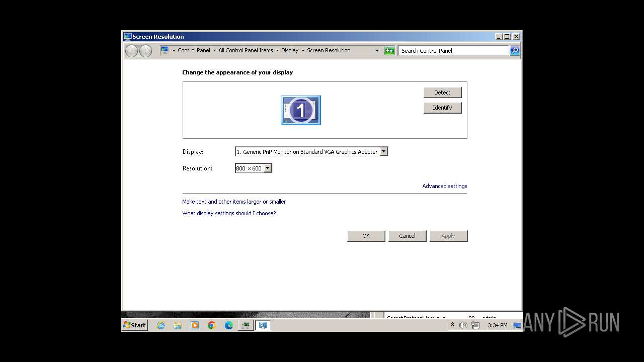644x362 pixels.
Task: Click the Identify button
Action: (442, 108)
